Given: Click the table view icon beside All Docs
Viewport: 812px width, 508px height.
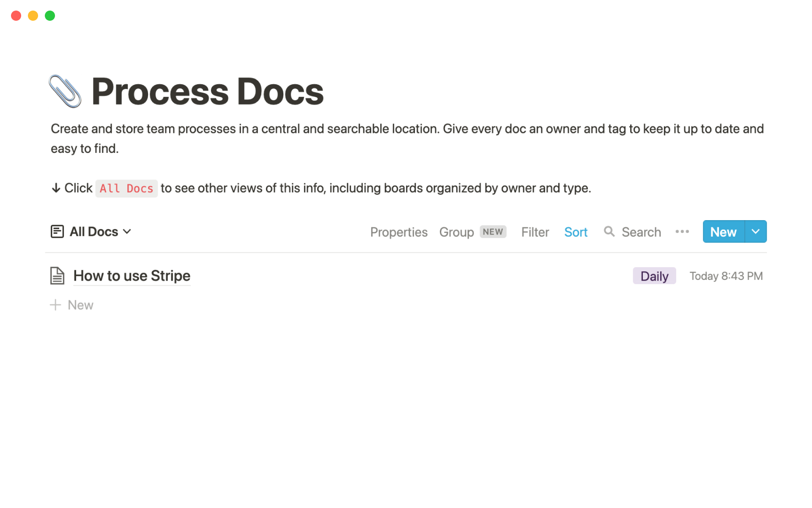Looking at the screenshot, I should [57, 232].
